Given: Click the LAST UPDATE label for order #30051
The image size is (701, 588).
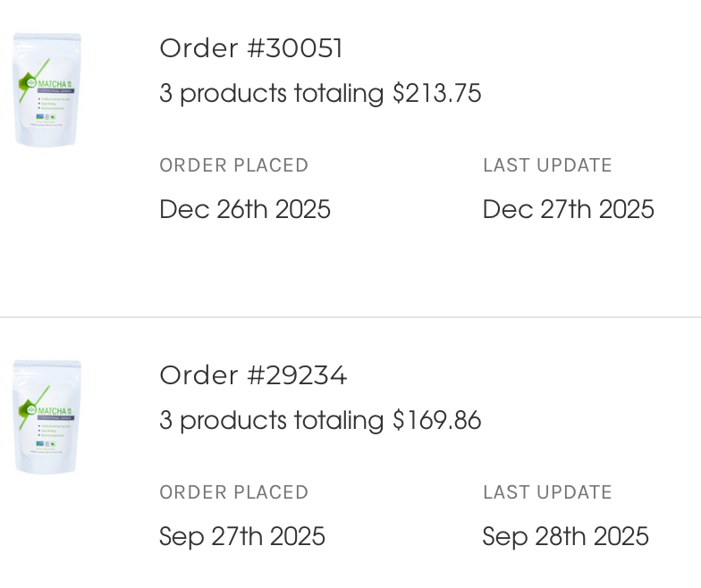Looking at the screenshot, I should pyautogui.click(x=547, y=165).
